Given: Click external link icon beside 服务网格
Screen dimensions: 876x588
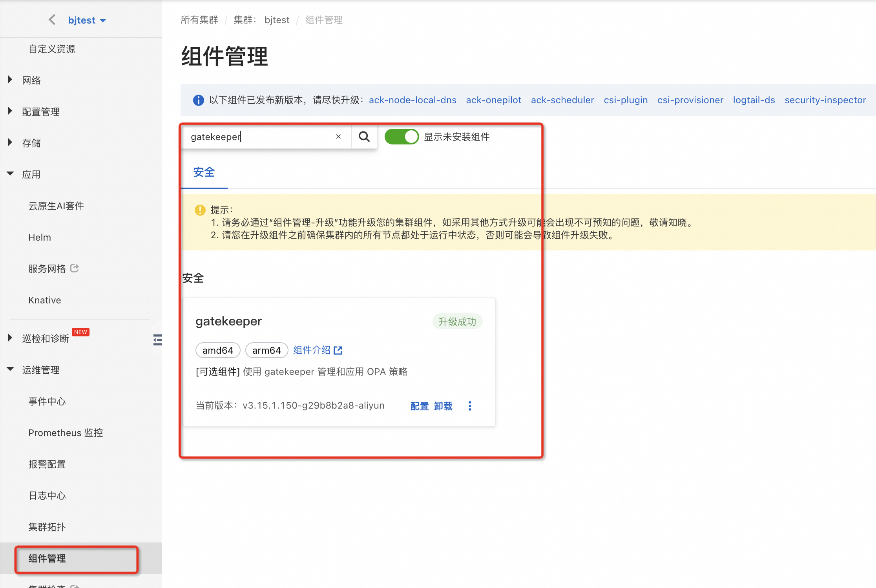Looking at the screenshot, I should click(75, 268).
